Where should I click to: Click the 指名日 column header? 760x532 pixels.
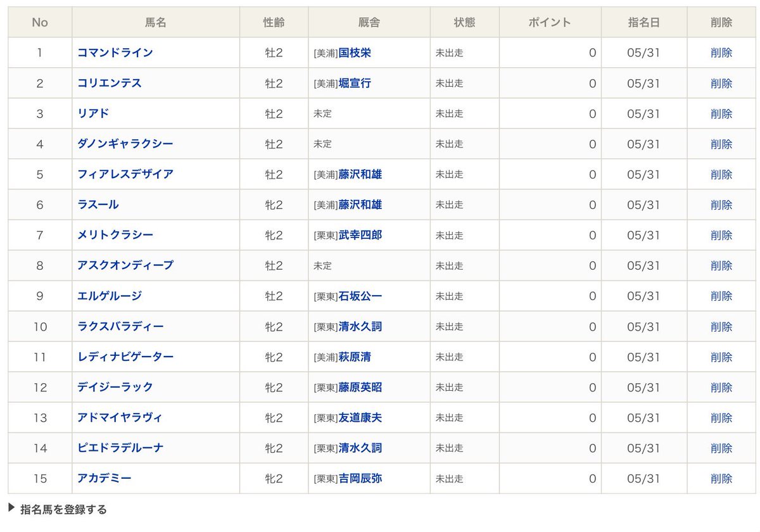pos(644,22)
